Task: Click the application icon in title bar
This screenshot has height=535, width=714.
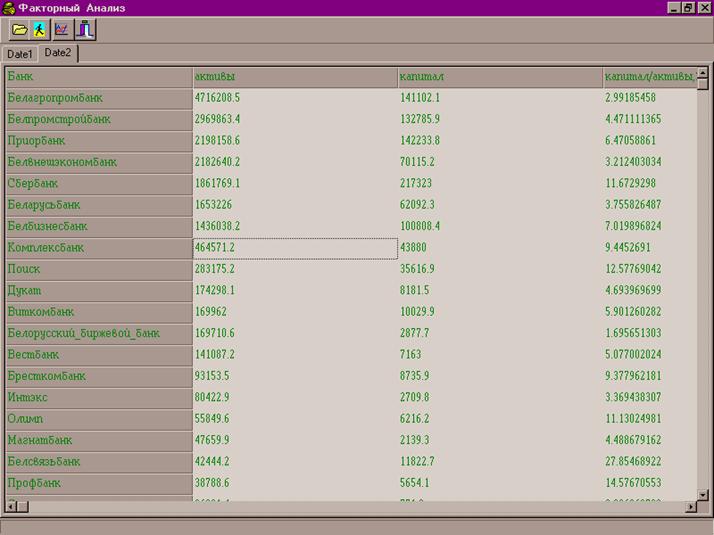Action: pyautogui.click(x=9, y=8)
